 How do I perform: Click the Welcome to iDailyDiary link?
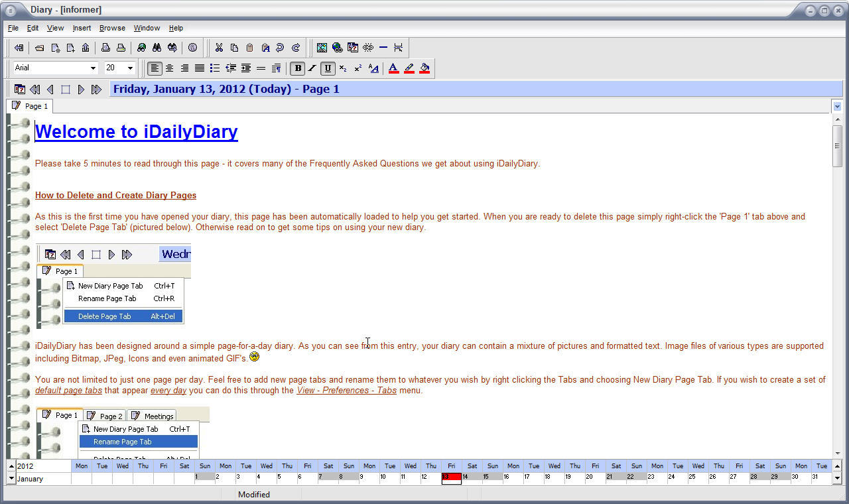pyautogui.click(x=136, y=131)
